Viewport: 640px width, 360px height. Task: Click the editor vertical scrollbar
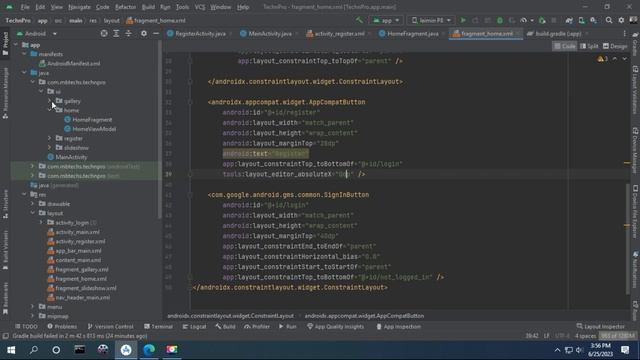[x=628, y=239]
